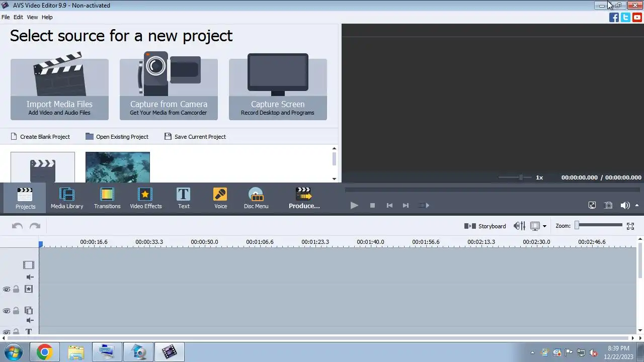Mute the preview speaker volume
The image size is (644, 362).
pyautogui.click(x=625, y=205)
